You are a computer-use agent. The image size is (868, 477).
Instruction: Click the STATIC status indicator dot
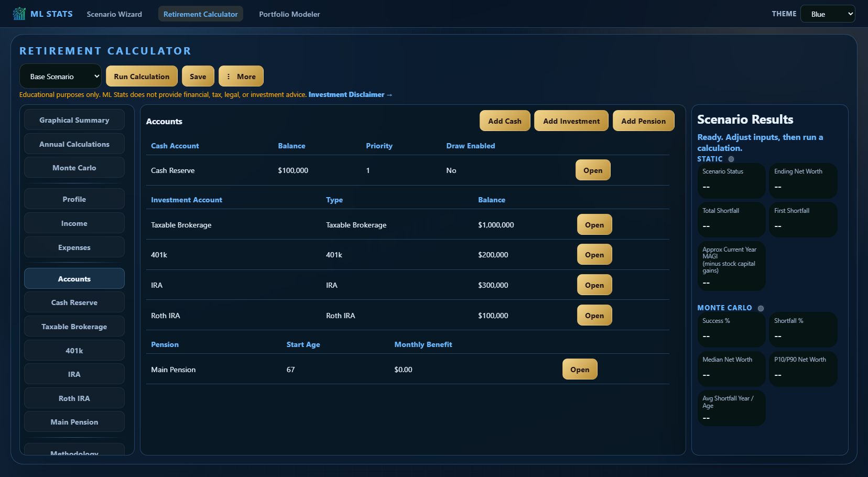(731, 159)
